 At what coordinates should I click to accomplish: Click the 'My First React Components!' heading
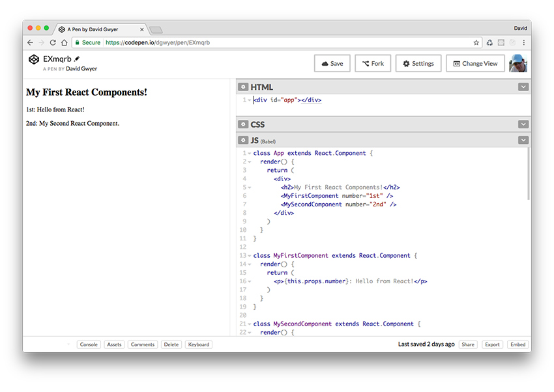click(87, 92)
